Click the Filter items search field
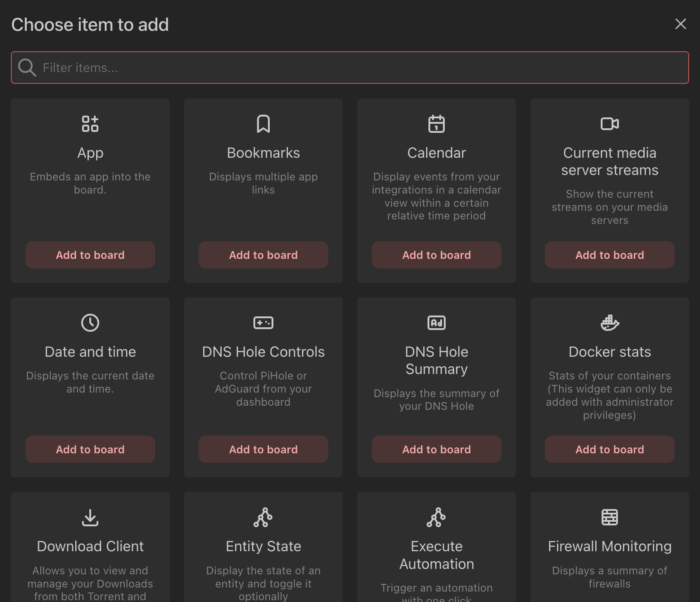 (x=349, y=68)
